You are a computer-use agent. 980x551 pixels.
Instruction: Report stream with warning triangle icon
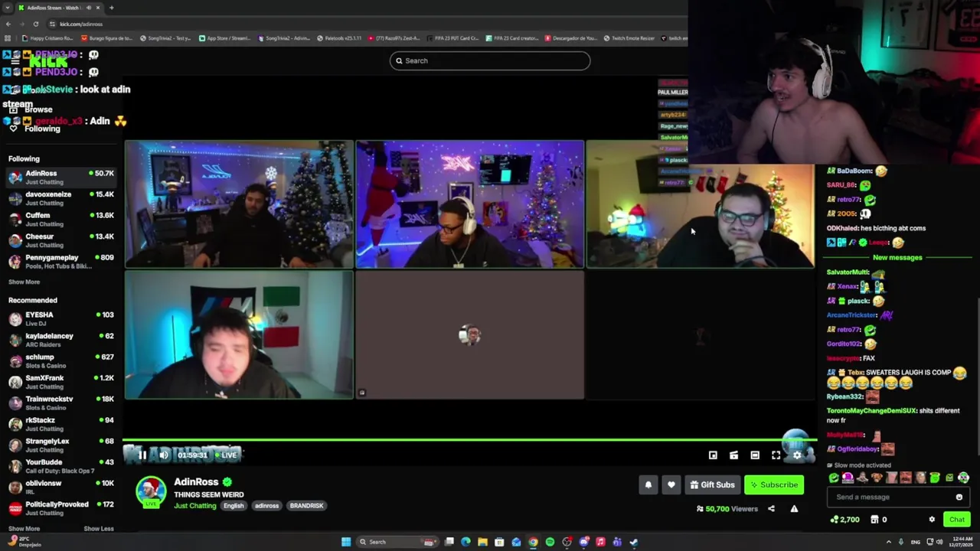(x=794, y=509)
